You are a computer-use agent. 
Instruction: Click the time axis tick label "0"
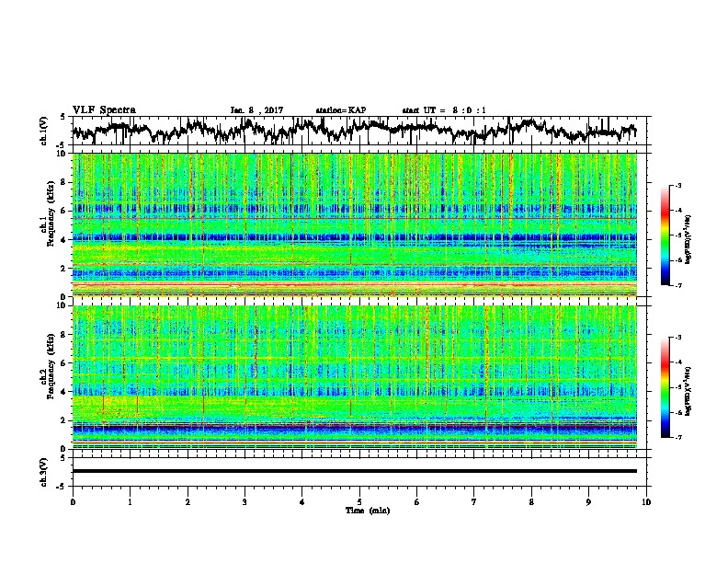tap(73, 502)
